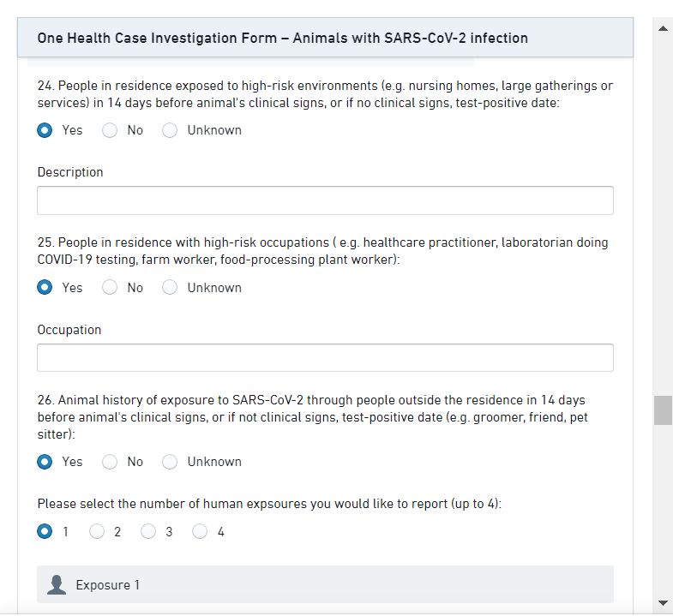The height and width of the screenshot is (616, 673).
Task: Choose Unknown for question 26 outside exposure
Action: tap(170, 462)
